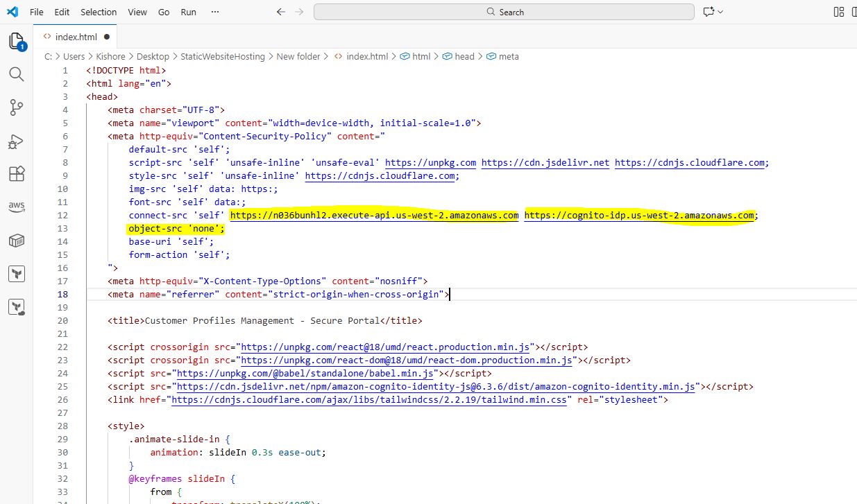Image resolution: width=857 pixels, height=504 pixels.
Task: Expand the overflow menu ellipsis after Run
Action: click(x=214, y=12)
